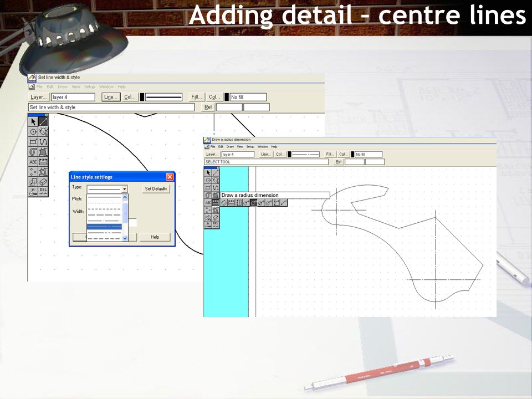Pick the S-curve path tool in the radius dimension window
This screenshot has width=532, height=399.
(x=216, y=188)
